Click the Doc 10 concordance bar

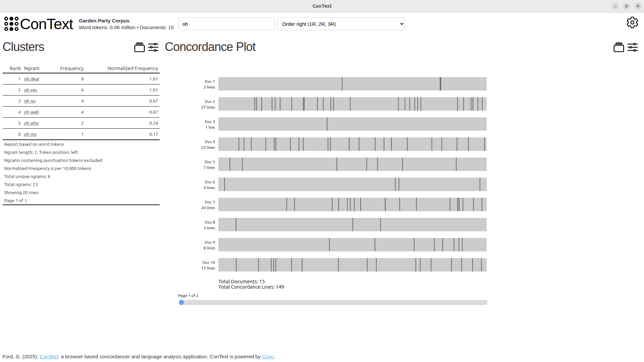pos(352,265)
